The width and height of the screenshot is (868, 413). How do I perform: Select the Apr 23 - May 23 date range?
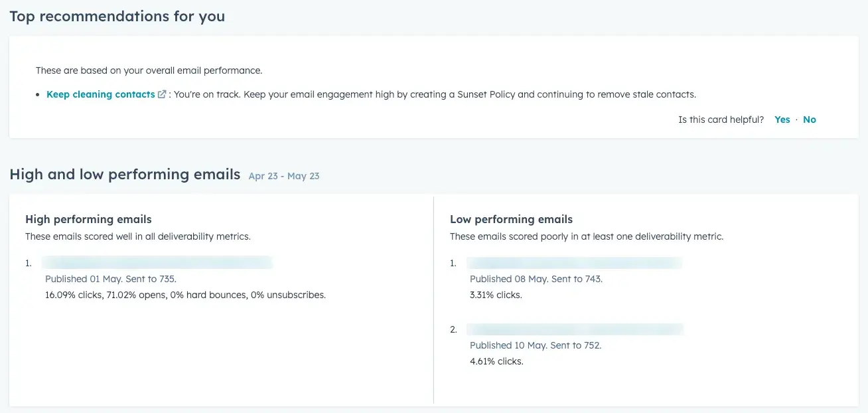pyautogui.click(x=283, y=176)
